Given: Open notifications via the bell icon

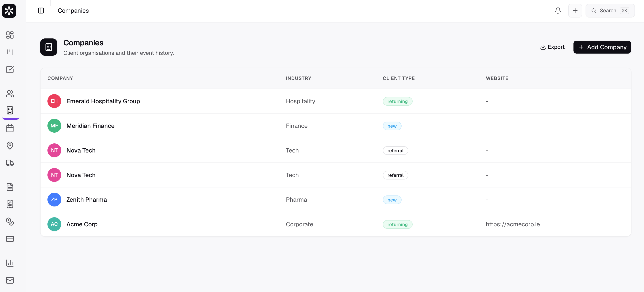Looking at the screenshot, I should [558, 11].
